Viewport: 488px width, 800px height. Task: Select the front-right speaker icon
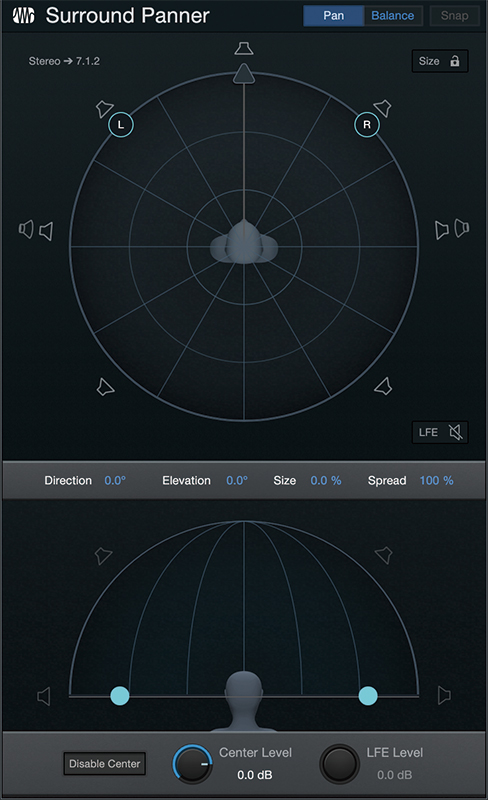pyautogui.click(x=383, y=108)
